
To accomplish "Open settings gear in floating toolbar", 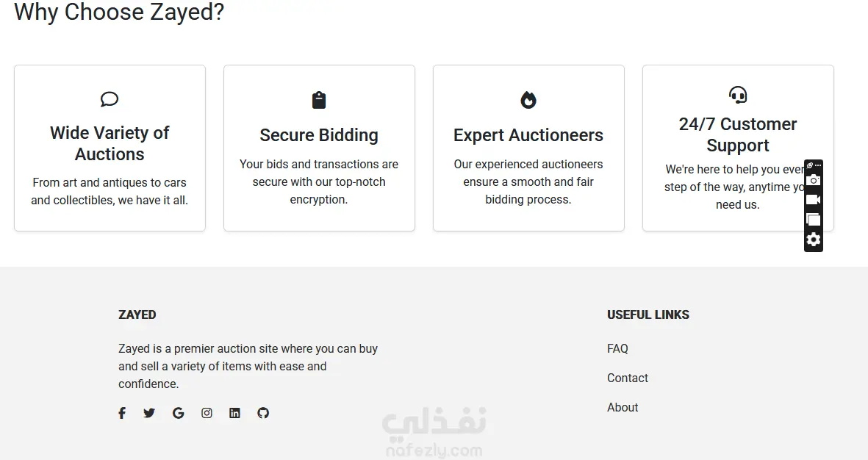I will (x=813, y=240).
